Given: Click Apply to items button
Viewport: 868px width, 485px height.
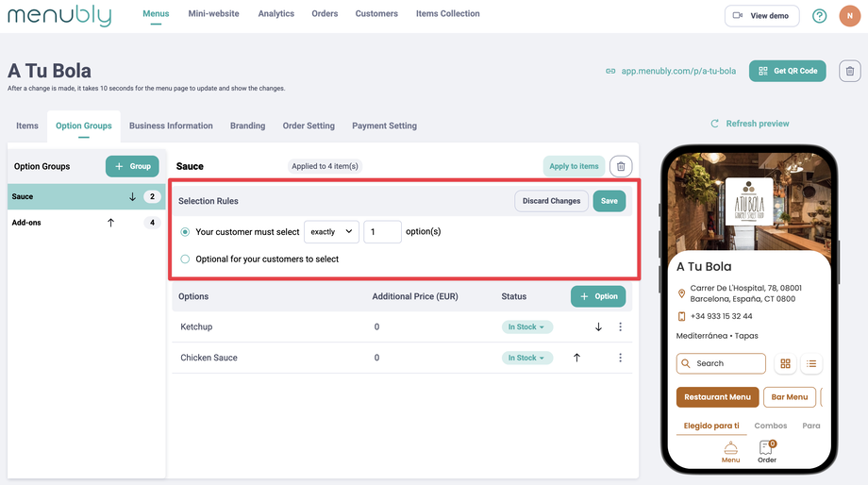Looking at the screenshot, I should click(574, 166).
